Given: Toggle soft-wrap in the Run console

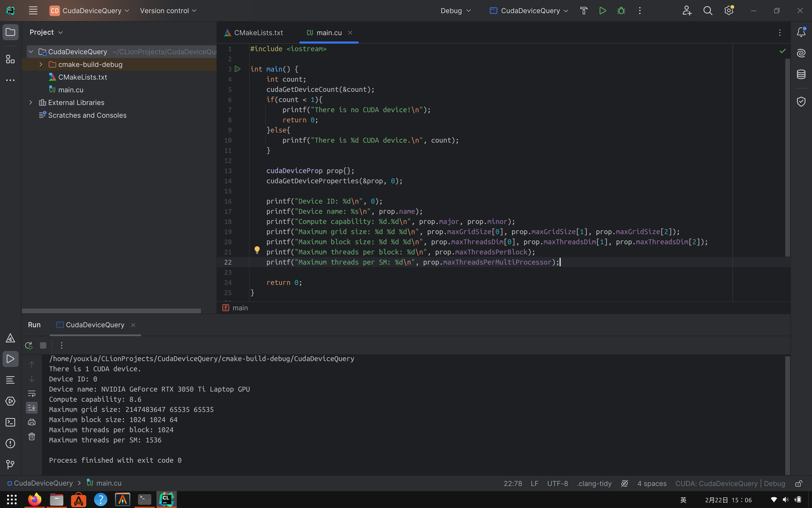Looking at the screenshot, I should 32,393.
